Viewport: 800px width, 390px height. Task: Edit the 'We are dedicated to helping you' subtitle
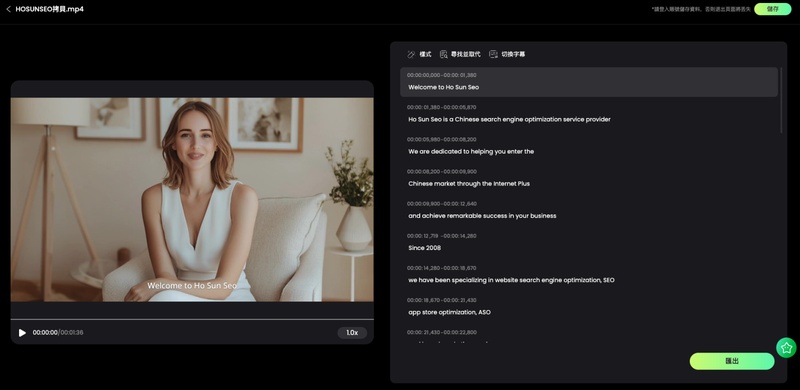pyautogui.click(x=471, y=152)
